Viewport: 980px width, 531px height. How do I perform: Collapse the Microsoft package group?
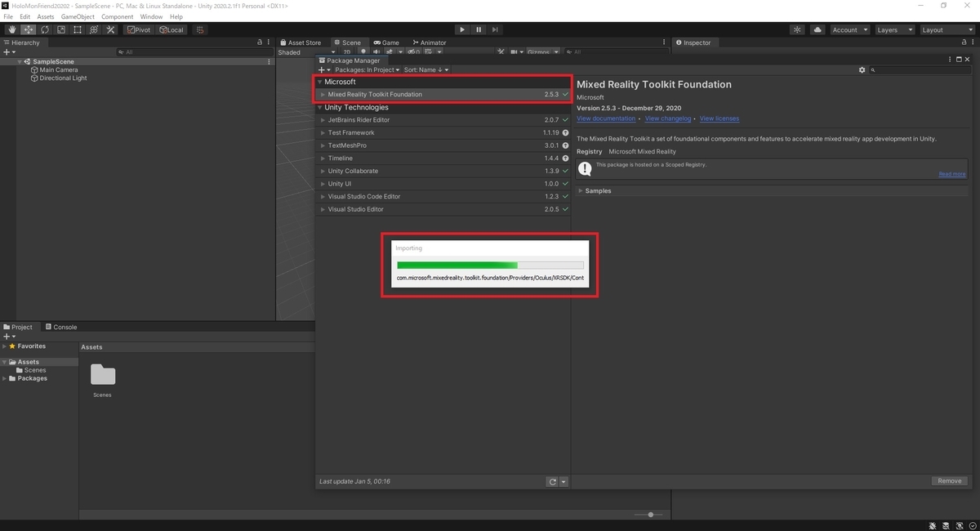tap(320, 82)
